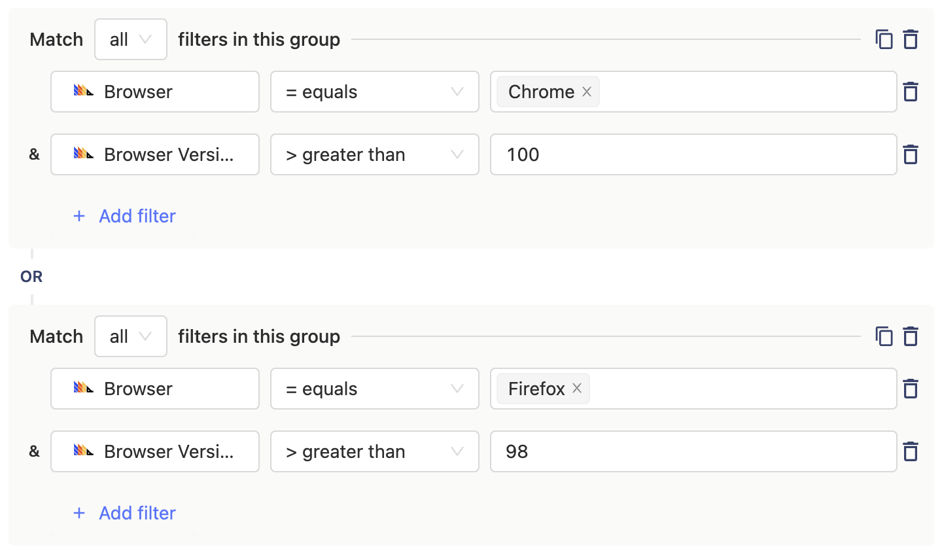
Task: Delete the first filter group
Action: (911, 40)
